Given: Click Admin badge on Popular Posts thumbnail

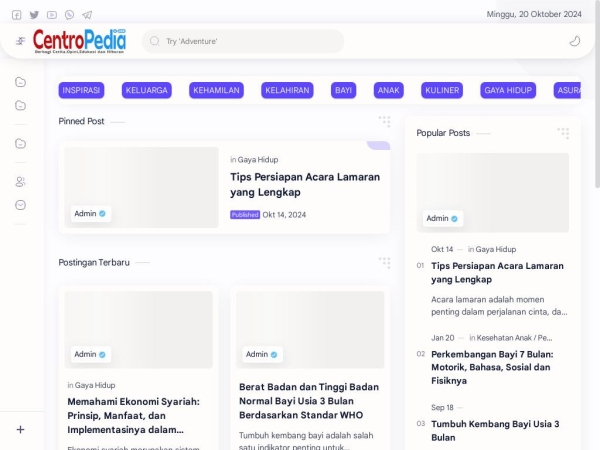Looking at the screenshot, I should 443,218.
